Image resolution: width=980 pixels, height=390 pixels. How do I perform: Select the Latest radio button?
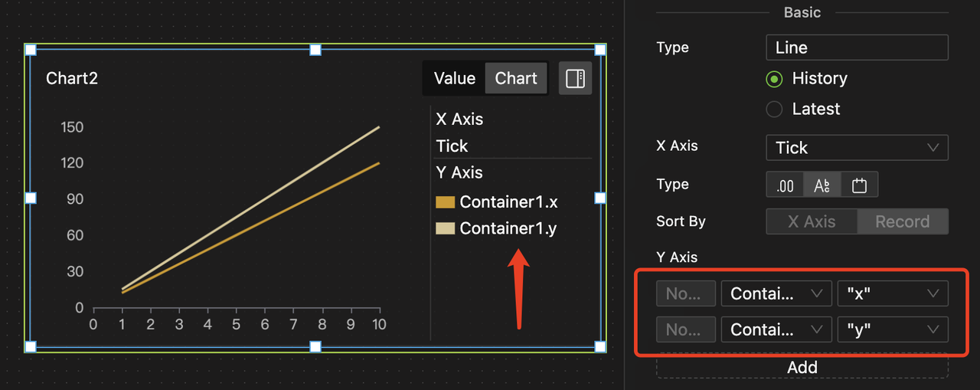tap(775, 110)
